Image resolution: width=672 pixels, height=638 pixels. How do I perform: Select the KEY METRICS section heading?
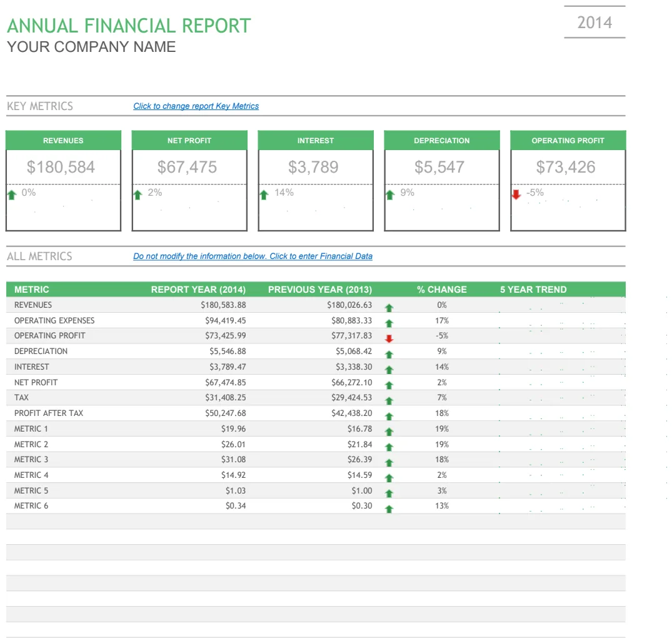tap(40, 106)
